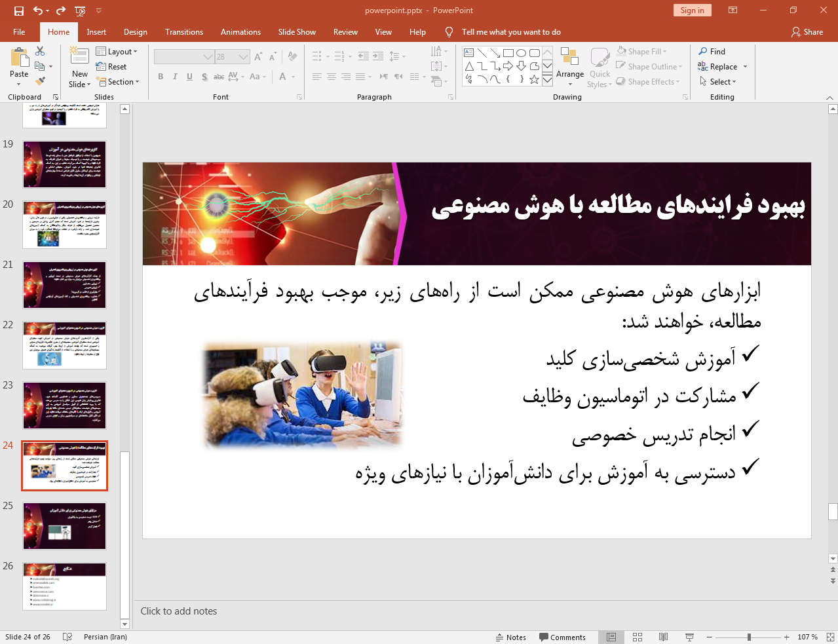Toggle Bold formatting
Image resolution: width=838 pixels, height=644 pixels.
tap(161, 77)
